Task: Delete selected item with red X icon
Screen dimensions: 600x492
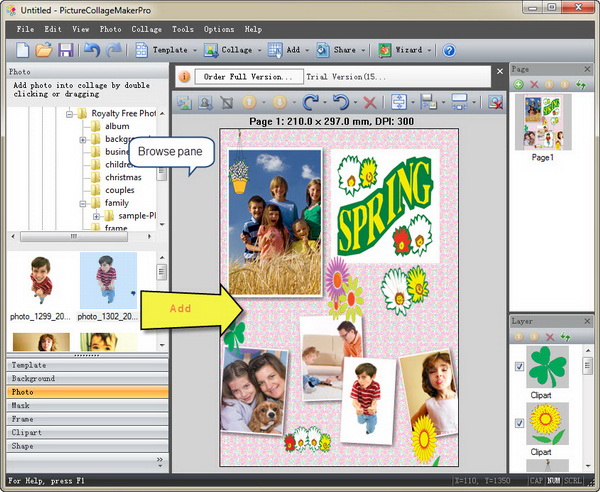Action: click(370, 103)
